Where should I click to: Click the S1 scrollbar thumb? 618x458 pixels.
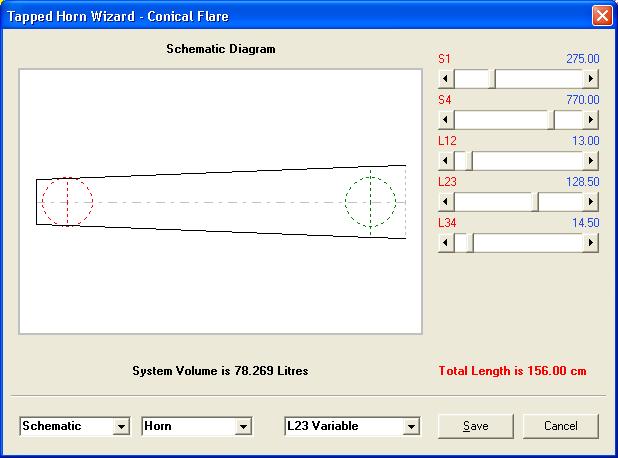pos(491,78)
